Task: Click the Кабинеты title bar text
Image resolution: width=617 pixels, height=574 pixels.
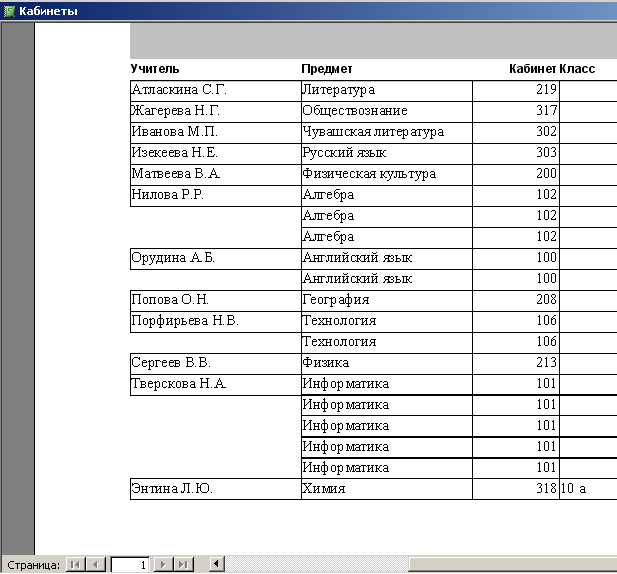Action: click(x=48, y=11)
